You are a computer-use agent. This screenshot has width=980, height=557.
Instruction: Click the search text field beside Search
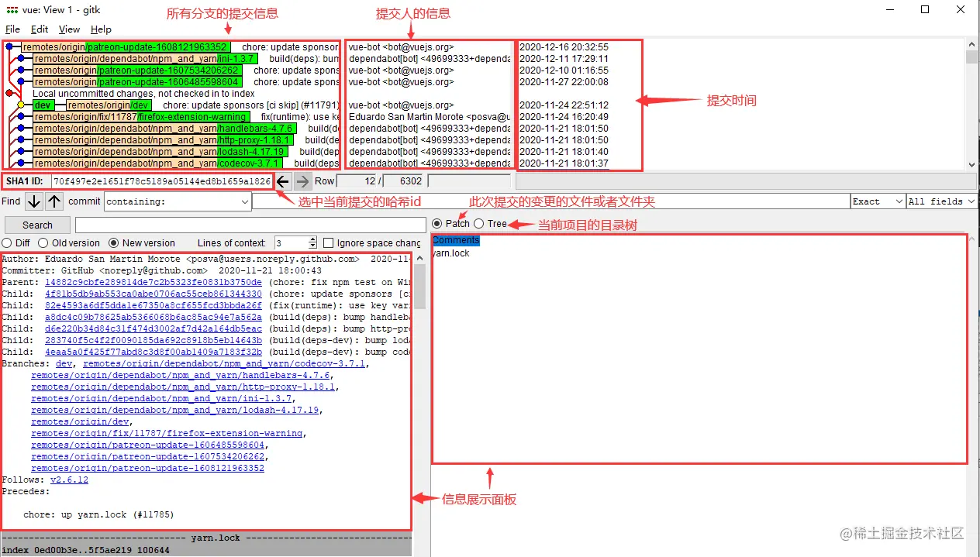[x=250, y=225]
